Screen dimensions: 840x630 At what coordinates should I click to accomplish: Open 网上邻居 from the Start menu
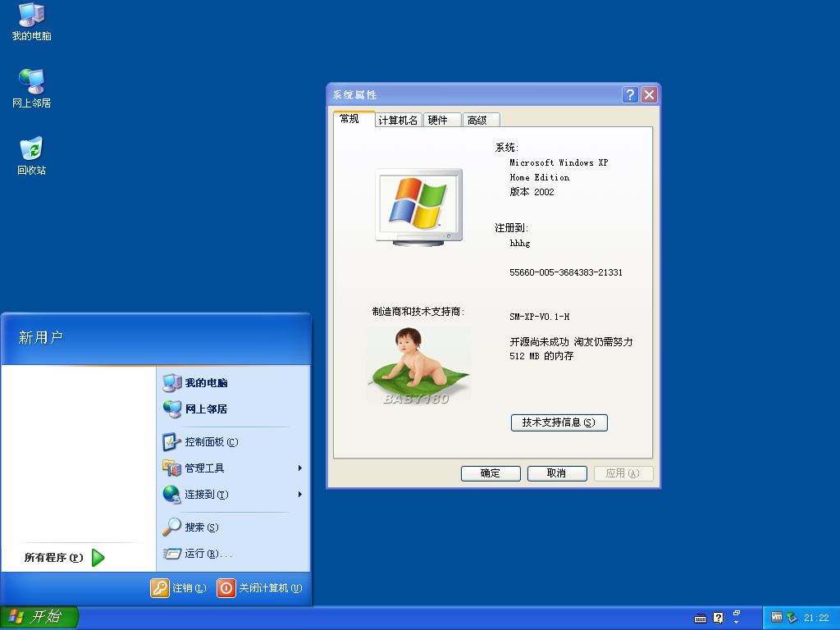pyautogui.click(x=233, y=409)
